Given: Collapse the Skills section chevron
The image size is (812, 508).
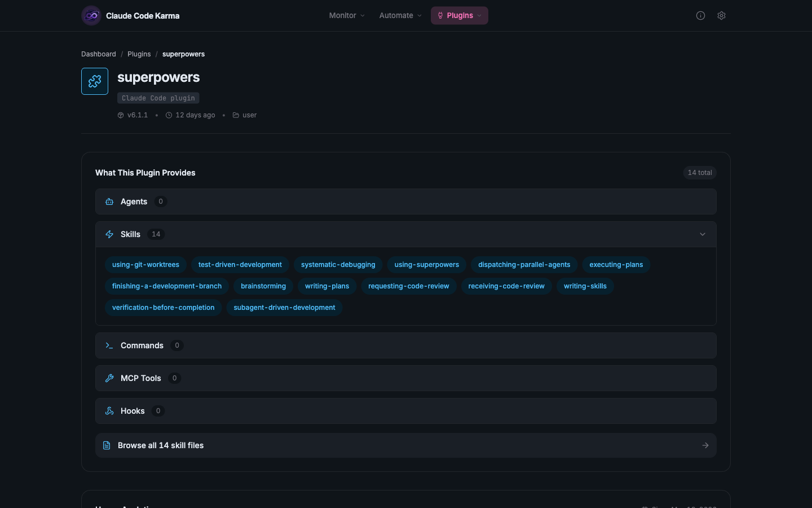Looking at the screenshot, I should [x=703, y=234].
